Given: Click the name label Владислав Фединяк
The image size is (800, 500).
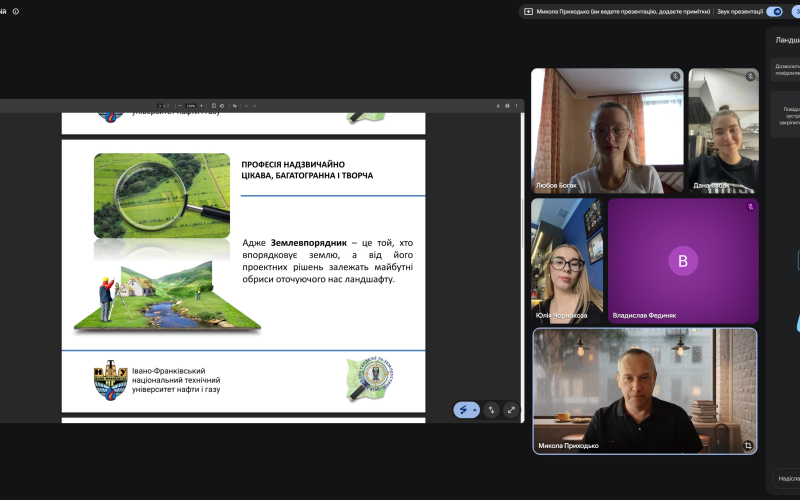Looking at the screenshot, I should coord(644,316).
